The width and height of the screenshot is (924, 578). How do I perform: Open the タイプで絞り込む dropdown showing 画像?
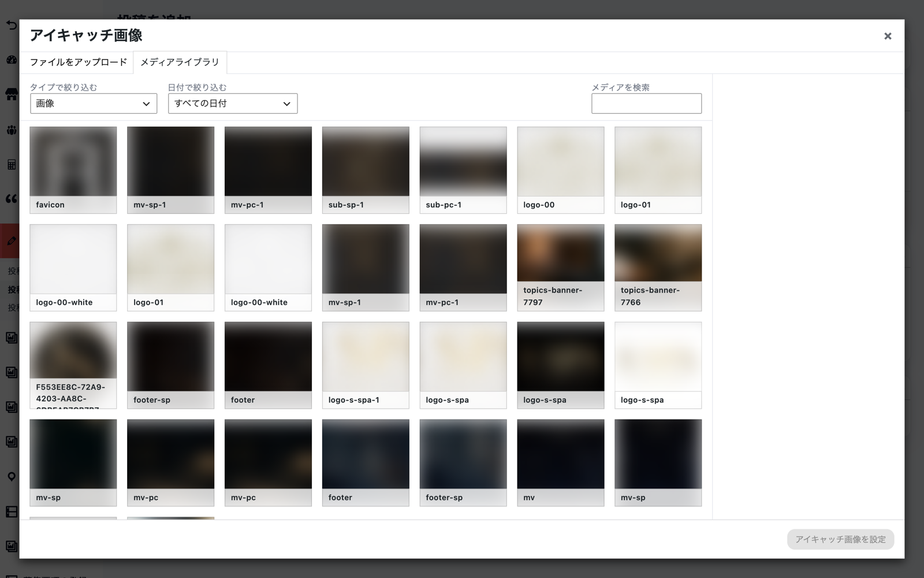tap(94, 103)
